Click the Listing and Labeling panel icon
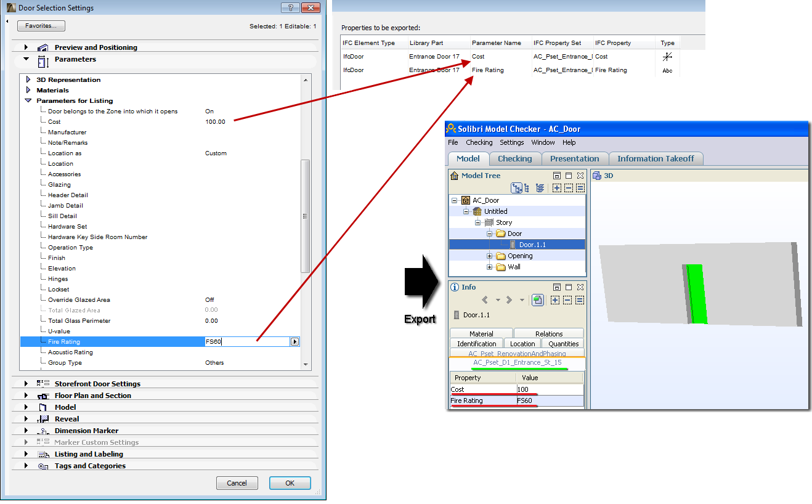812x504 pixels. click(x=43, y=454)
